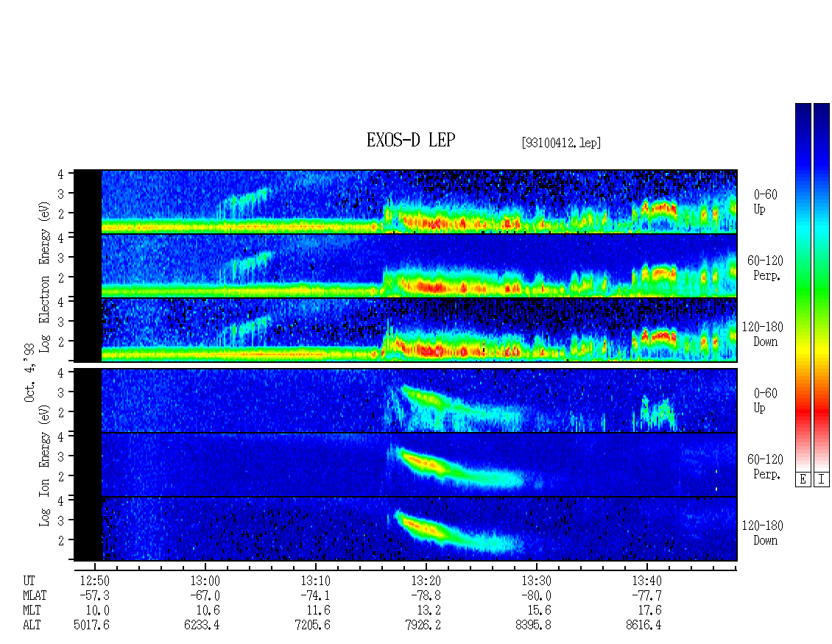This screenshot has width=832, height=644.
Task: Click the UT value 13:20
Action: pyautogui.click(x=426, y=581)
